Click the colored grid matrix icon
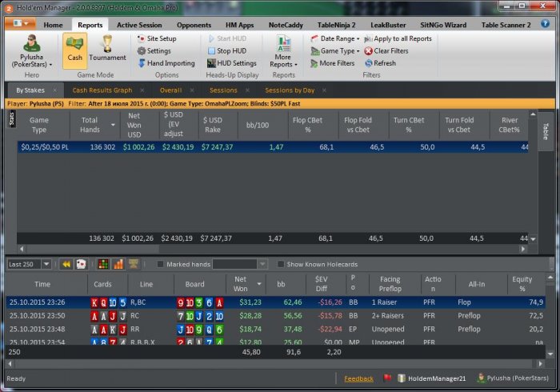Screen dimensions: 560x392 (x=103, y=264)
